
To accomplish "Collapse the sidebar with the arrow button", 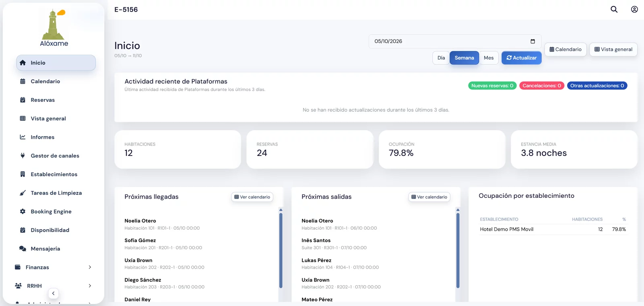I will pos(53,294).
